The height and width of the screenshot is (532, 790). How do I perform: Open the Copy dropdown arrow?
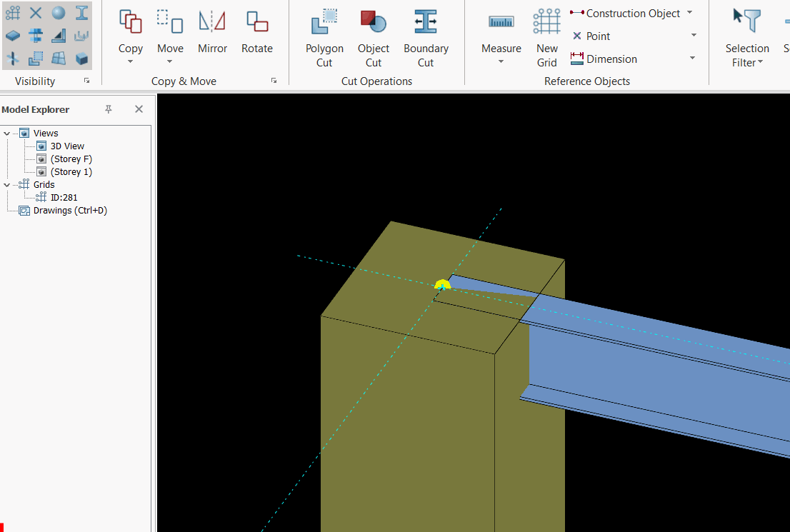pos(131,62)
